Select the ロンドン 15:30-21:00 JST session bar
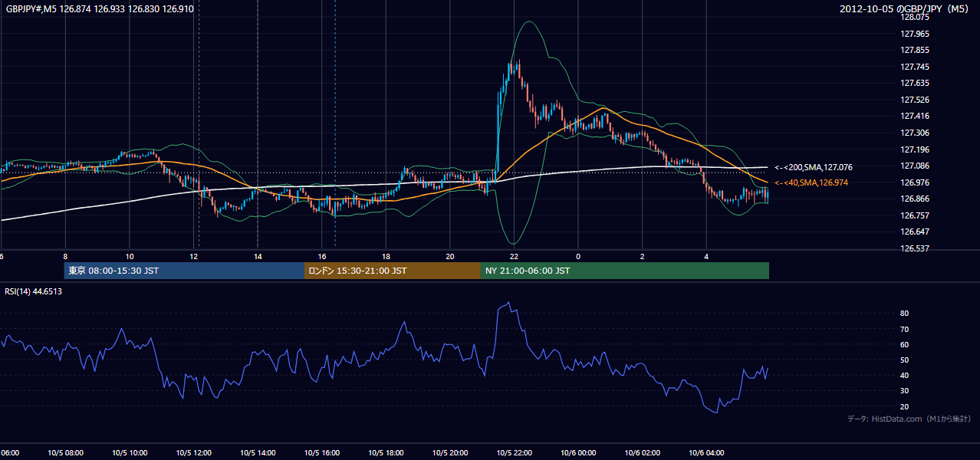The height and width of the screenshot is (460, 980). pos(393,271)
